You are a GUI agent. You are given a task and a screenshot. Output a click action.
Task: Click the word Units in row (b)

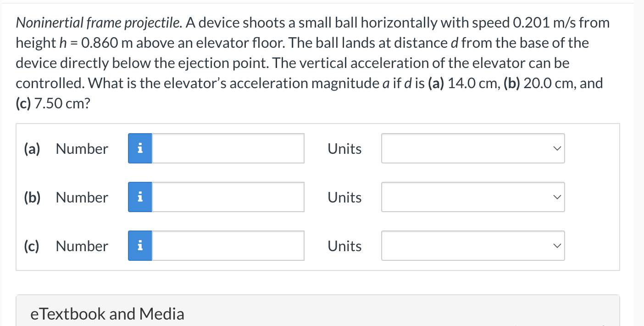(344, 197)
